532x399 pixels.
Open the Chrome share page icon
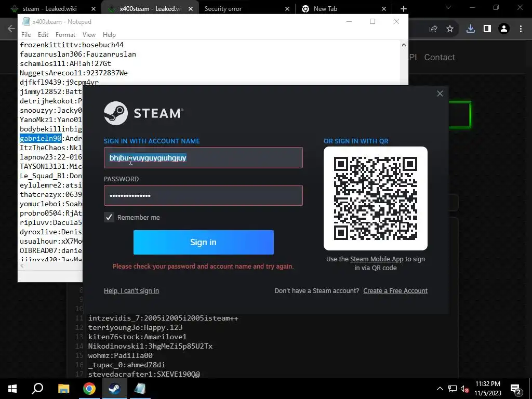pyautogui.click(x=433, y=29)
